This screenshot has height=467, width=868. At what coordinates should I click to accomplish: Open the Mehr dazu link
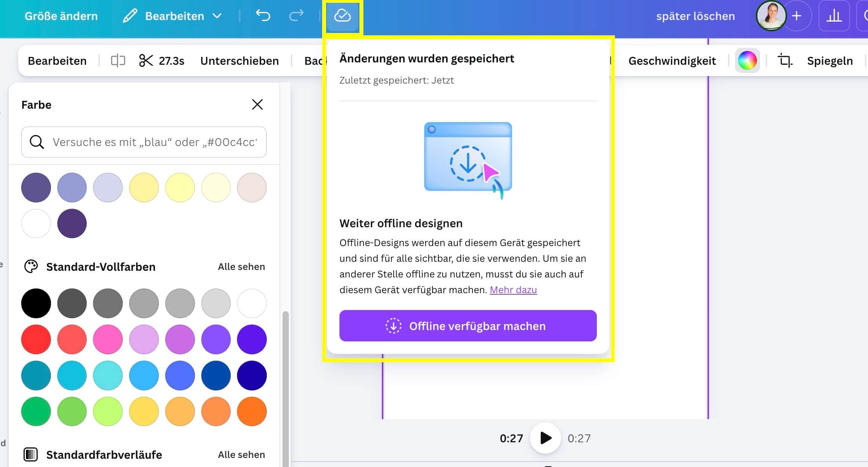point(513,290)
